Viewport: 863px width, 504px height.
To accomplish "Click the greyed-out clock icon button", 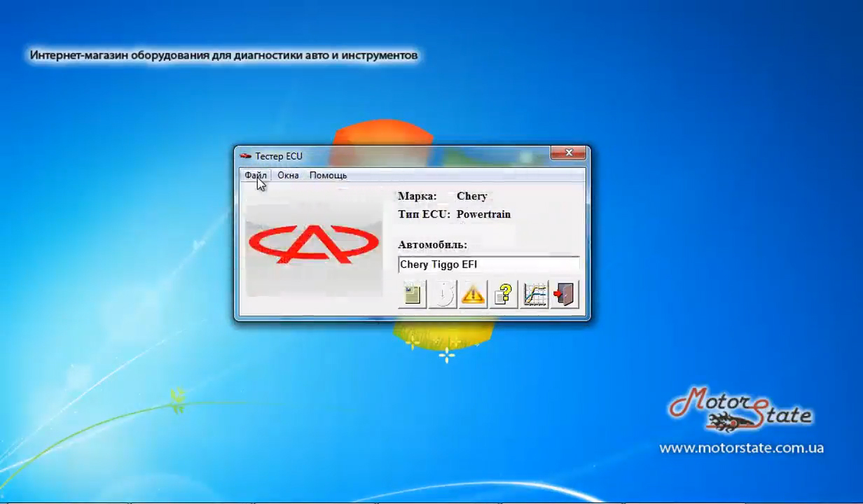I will coord(443,294).
